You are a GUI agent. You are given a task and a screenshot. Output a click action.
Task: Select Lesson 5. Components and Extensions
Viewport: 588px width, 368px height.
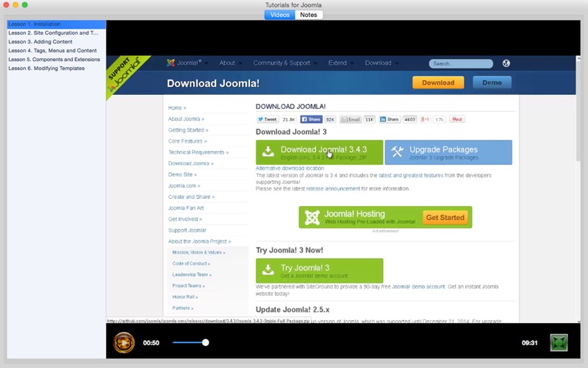57,60
